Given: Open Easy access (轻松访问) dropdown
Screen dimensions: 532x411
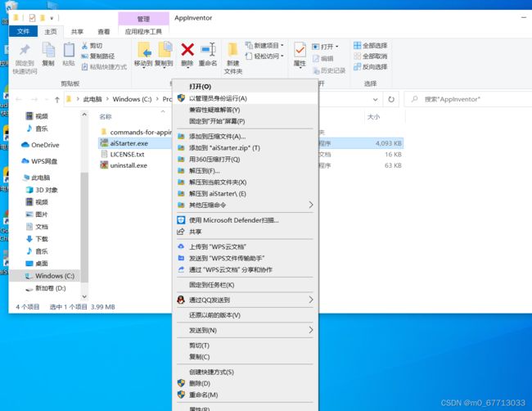Looking at the screenshot, I should (264, 56).
